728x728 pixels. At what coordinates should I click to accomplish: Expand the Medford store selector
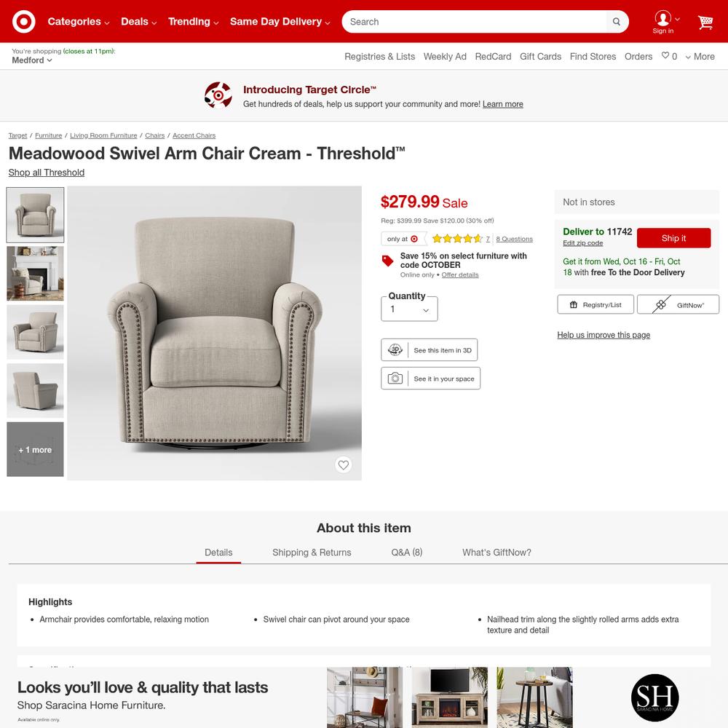32,60
